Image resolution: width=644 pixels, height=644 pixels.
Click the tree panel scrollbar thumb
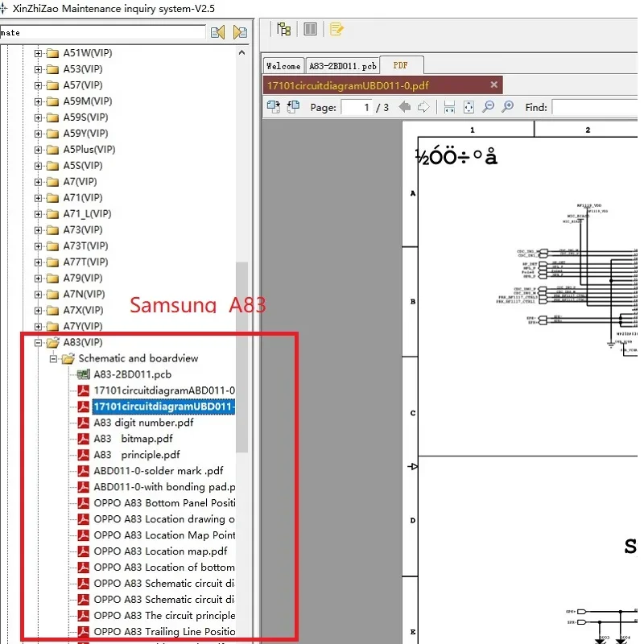[x=242, y=357]
